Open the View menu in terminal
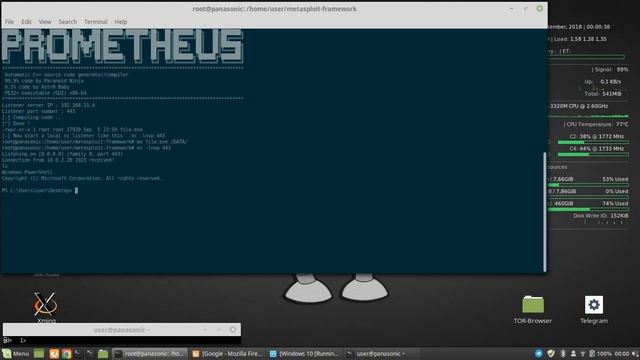This screenshot has height=360, width=640. 45,22
